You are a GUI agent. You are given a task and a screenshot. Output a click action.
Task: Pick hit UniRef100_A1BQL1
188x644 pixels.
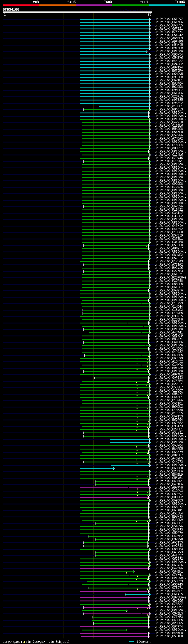169,106
